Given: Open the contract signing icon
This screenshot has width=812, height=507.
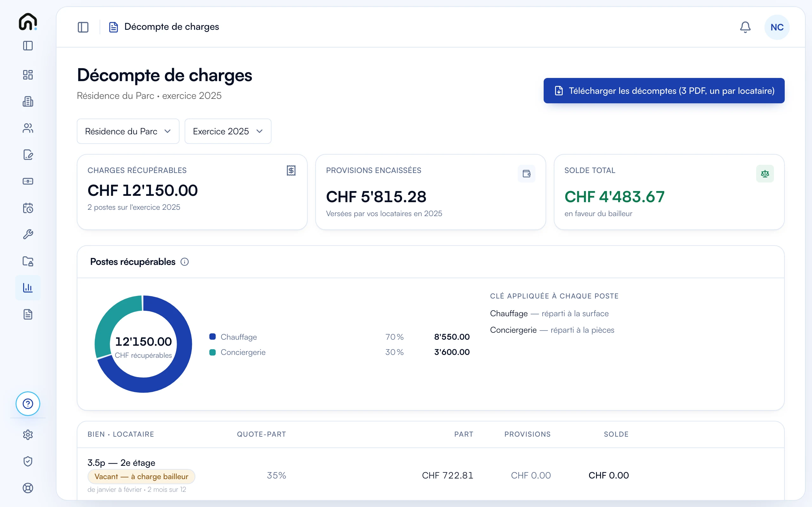Looking at the screenshot, I should [x=28, y=155].
